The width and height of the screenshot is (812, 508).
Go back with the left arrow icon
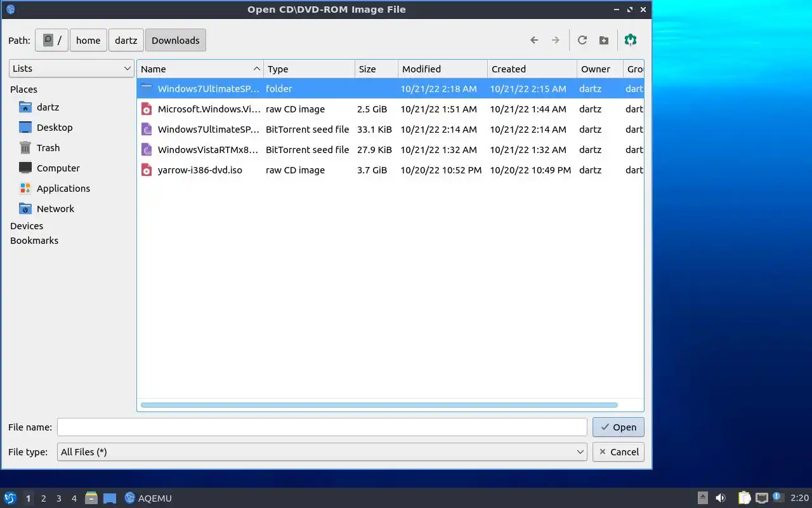click(534, 40)
